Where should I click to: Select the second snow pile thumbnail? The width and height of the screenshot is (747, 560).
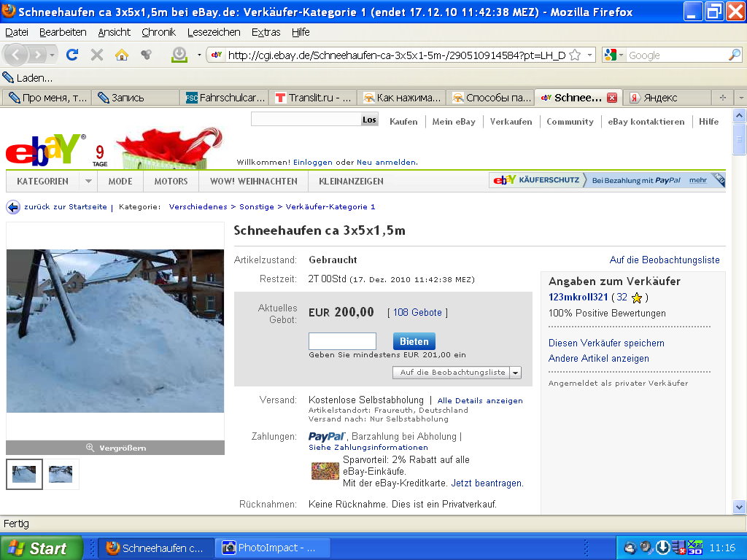click(61, 474)
